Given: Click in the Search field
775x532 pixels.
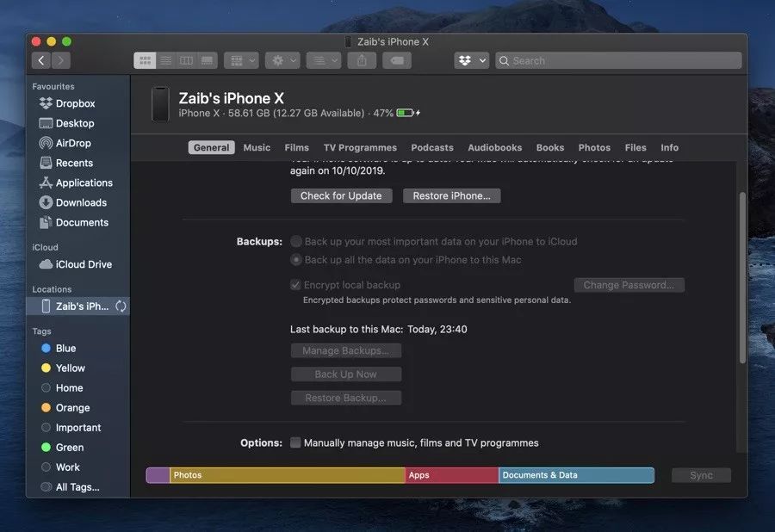Looking at the screenshot, I should (x=618, y=60).
